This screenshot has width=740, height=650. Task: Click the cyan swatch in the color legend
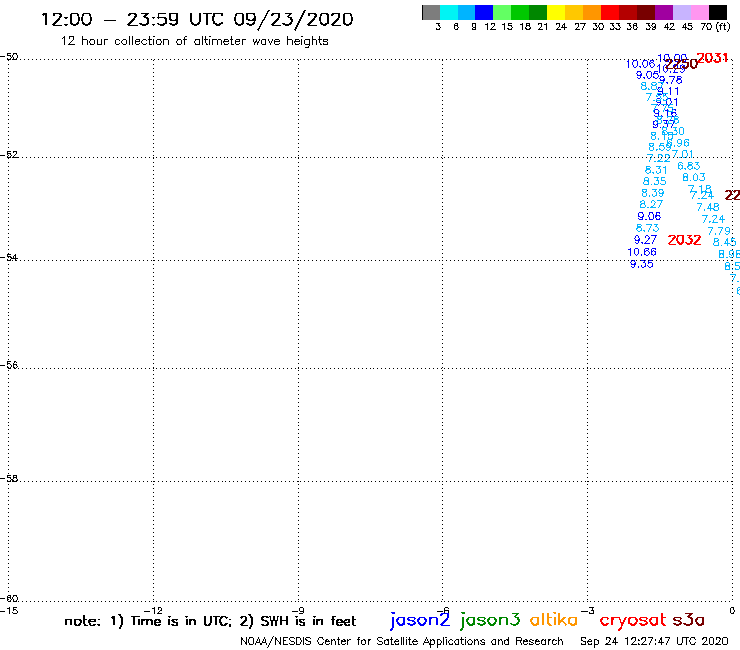pos(449,12)
